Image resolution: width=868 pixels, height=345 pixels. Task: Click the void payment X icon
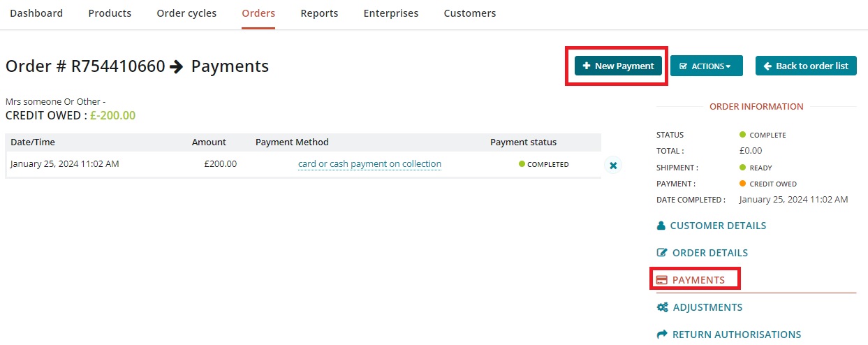(613, 166)
